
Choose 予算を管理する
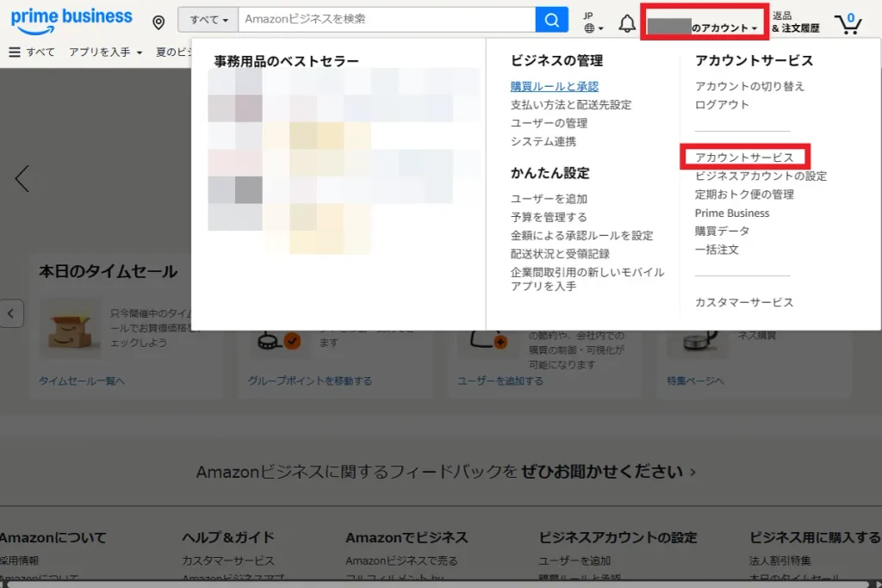click(549, 217)
